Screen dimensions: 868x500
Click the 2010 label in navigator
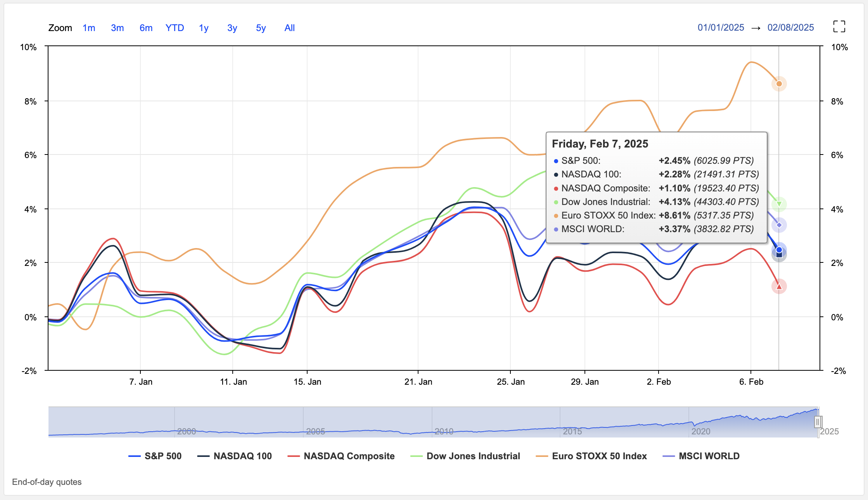[444, 431]
